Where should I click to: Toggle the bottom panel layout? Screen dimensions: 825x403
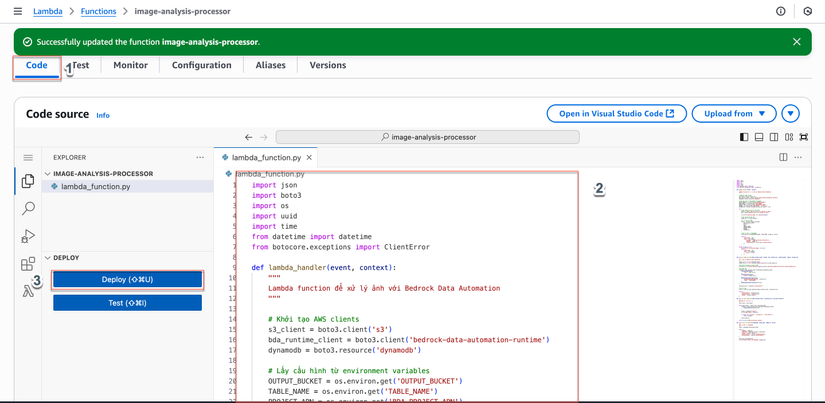(759, 137)
